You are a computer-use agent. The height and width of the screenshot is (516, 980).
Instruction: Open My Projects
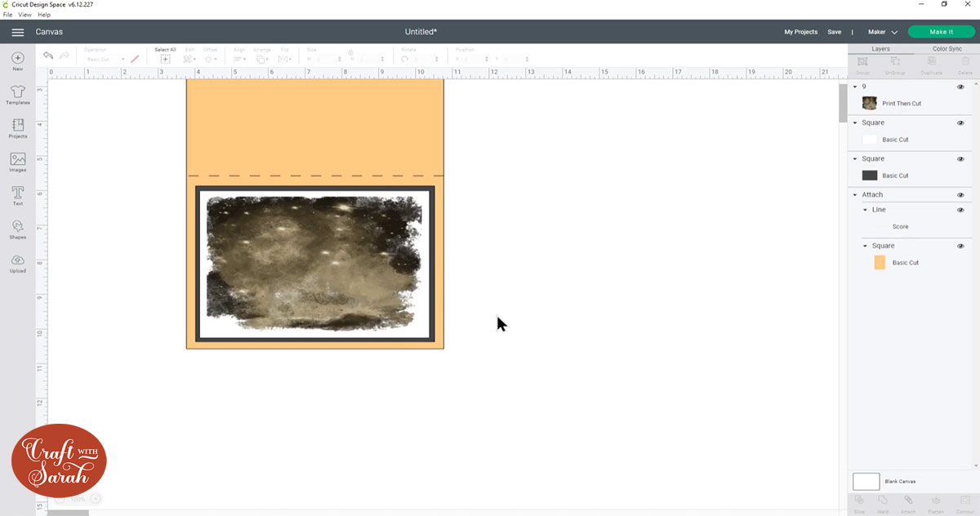pyautogui.click(x=800, y=31)
